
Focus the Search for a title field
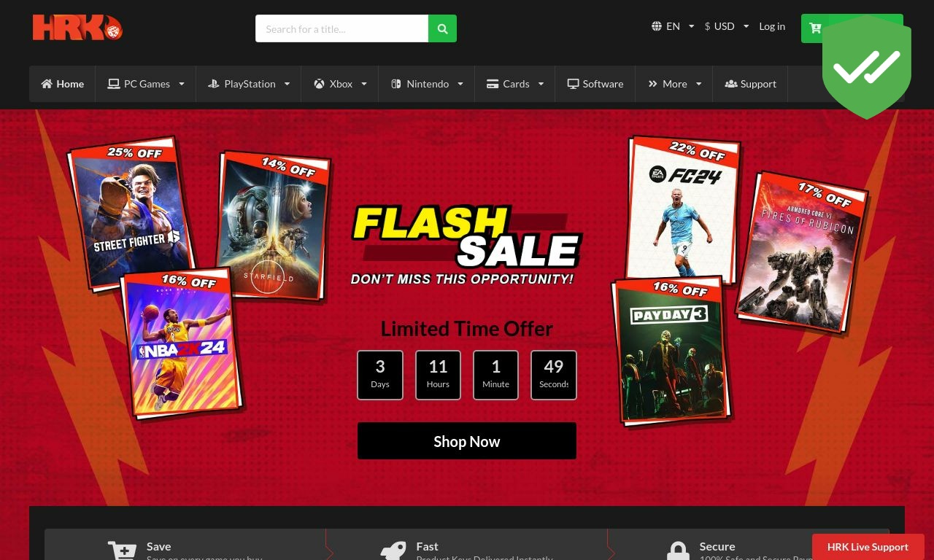click(x=341, y=28)
